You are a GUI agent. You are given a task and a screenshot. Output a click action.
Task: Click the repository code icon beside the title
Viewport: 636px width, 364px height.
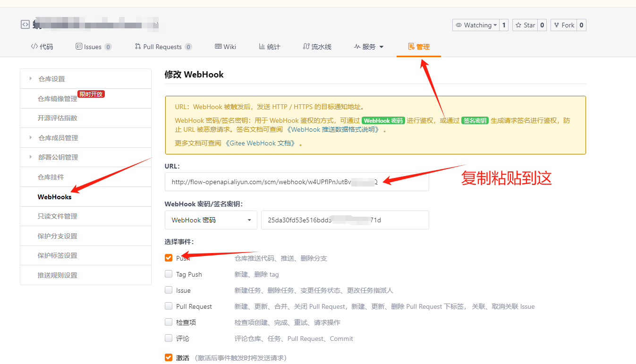coord(25,25)
